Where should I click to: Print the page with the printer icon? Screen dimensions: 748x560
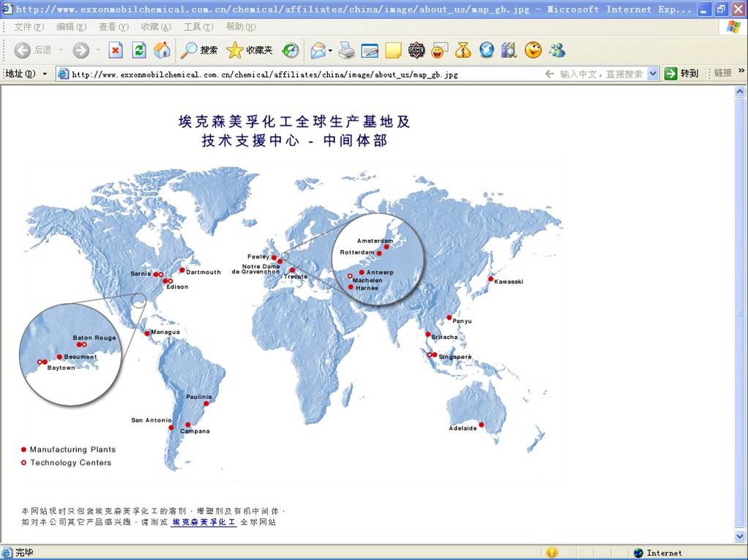pyautogui.click(x=347, y=50)
